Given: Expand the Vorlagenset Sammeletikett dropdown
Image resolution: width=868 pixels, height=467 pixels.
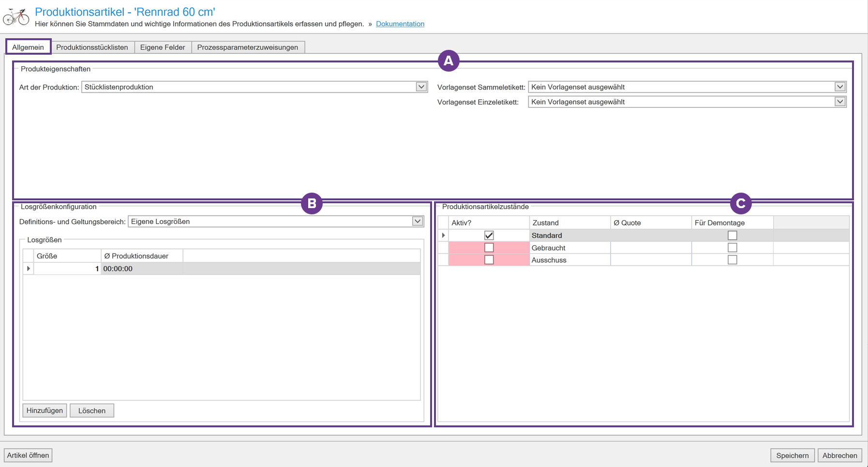Looking at the screenshot, I should coord(839,87).
